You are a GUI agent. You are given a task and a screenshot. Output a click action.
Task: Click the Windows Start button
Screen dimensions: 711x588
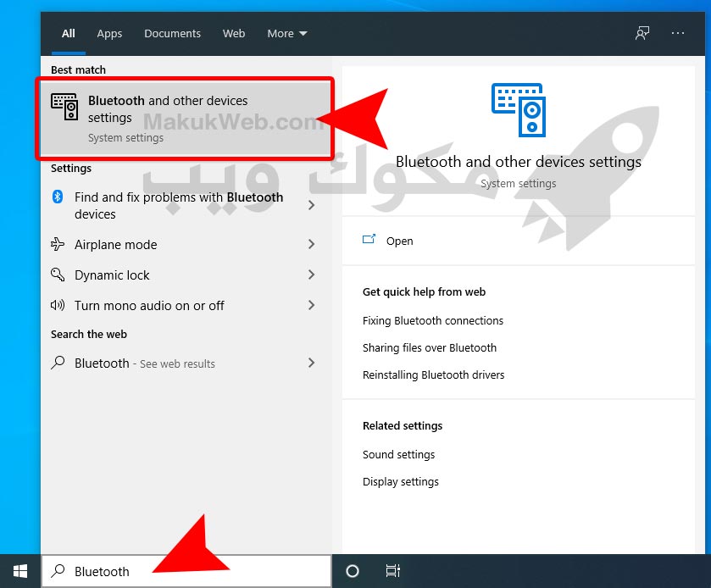click(x=19, y=571)
